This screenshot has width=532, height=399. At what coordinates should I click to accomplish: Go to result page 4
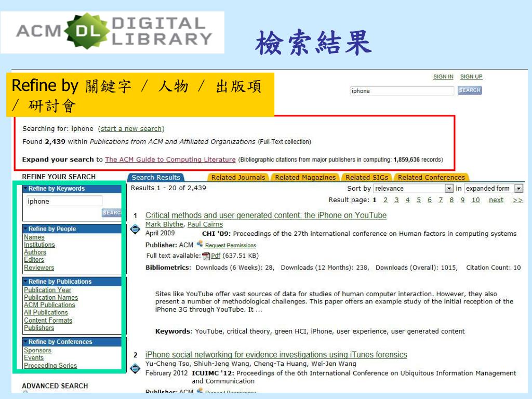click(x=407, y=200)
